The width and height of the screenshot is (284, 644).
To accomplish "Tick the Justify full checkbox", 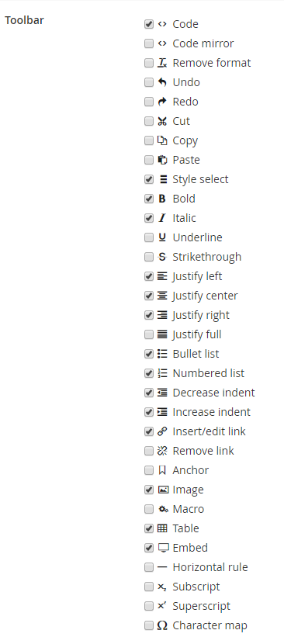I will click(149, 334).
